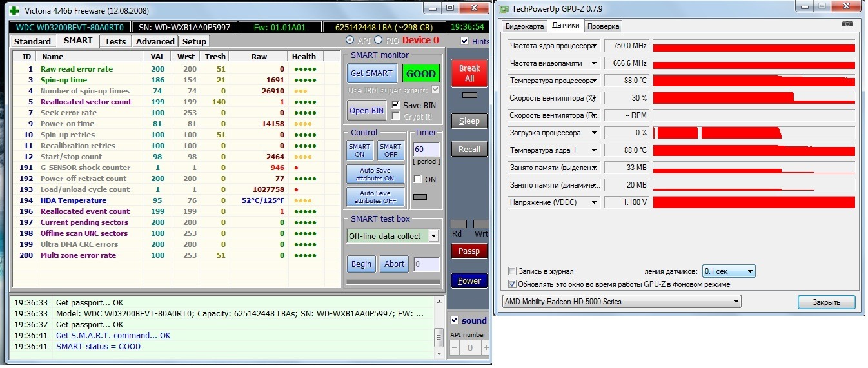Open the Видеокарта tab in GPU-Z

(524, 26)
